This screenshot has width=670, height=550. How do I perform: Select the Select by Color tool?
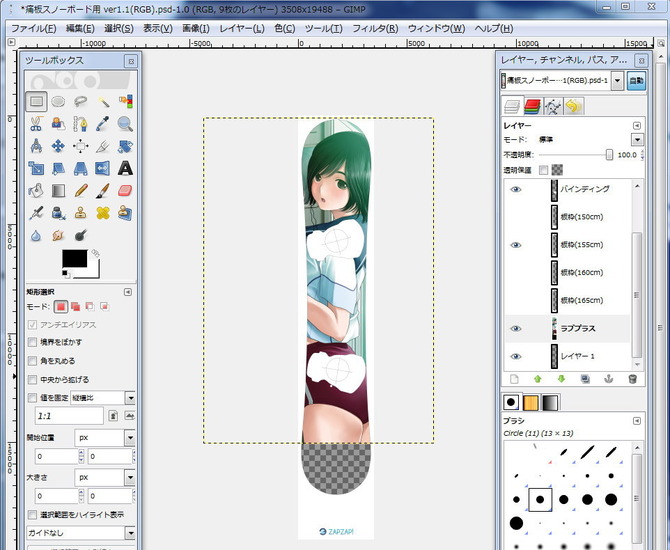[x=125, y=102]
